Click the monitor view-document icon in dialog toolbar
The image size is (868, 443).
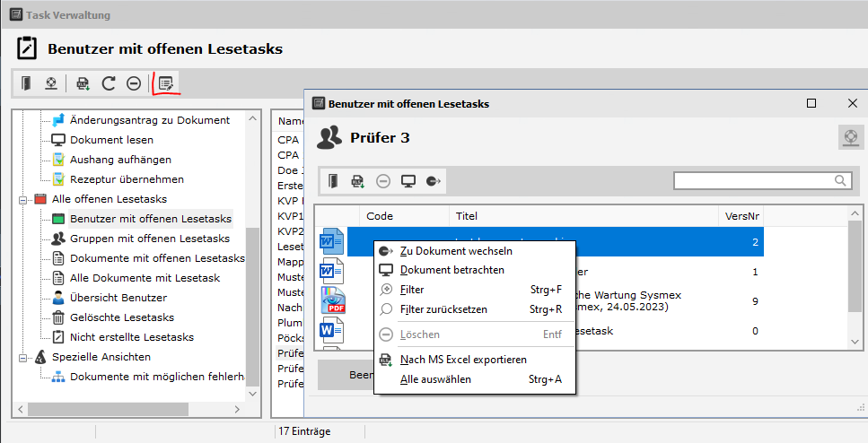pyautogui.click(x=408, y=181)
